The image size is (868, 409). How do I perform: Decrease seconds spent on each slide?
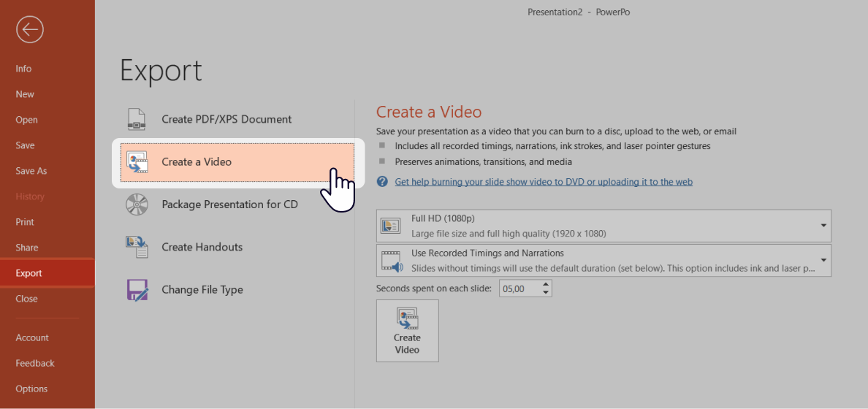point(547,292)
